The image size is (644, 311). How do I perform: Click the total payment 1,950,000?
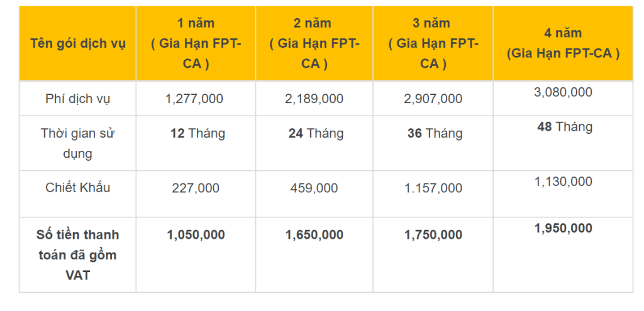click(563, 228)
